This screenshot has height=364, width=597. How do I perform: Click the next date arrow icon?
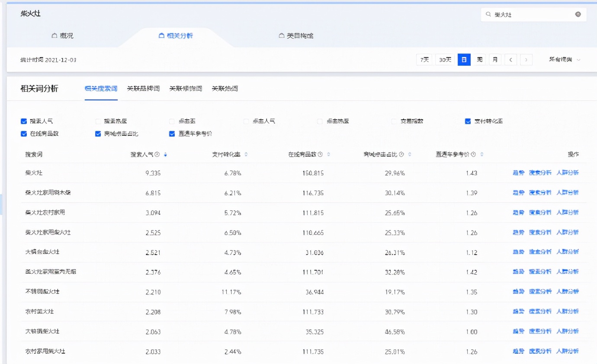[526, 60]
